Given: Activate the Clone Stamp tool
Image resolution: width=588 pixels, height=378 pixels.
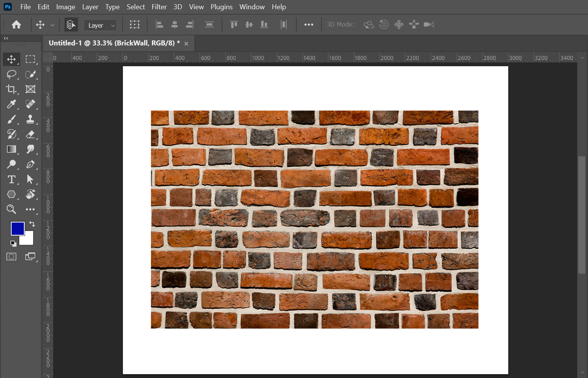Looking at the screenshot, I should click(x=30, y=119).
